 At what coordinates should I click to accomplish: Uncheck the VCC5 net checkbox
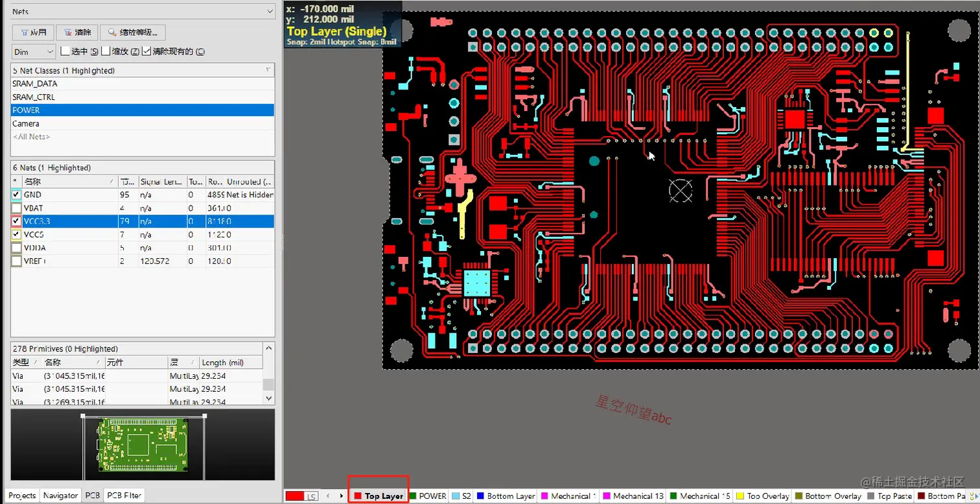coord(17,234)
